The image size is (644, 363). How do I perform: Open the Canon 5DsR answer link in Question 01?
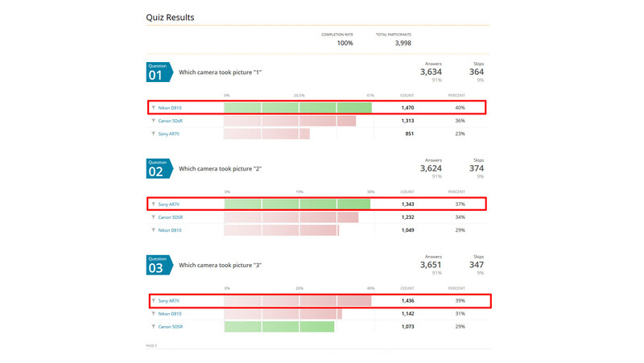coord(170,121)
